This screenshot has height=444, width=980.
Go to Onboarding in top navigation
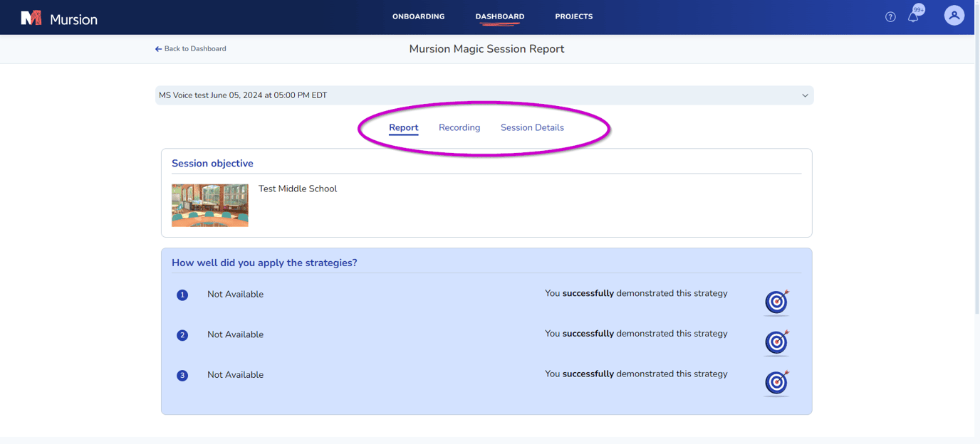[418, 16]
